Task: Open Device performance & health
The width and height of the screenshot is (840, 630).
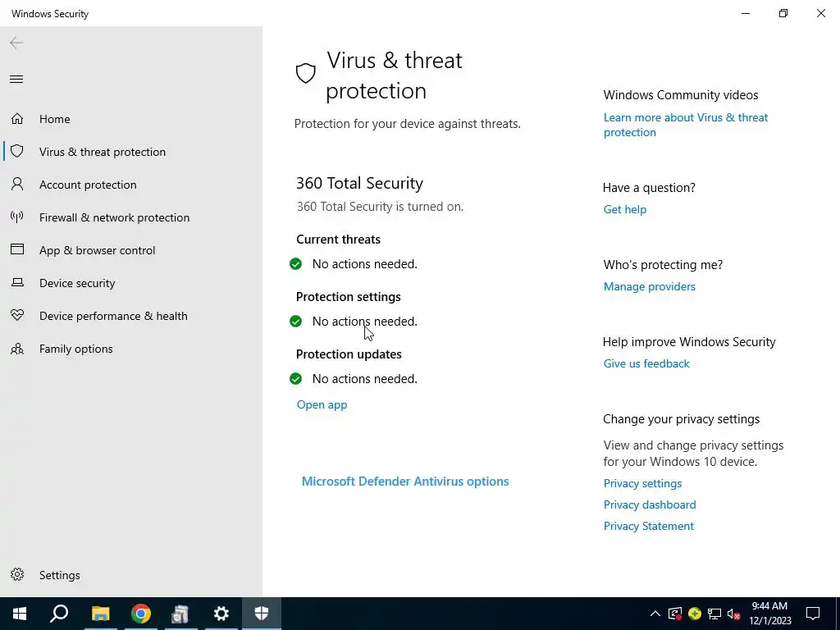Action: (x=113, y=316)
